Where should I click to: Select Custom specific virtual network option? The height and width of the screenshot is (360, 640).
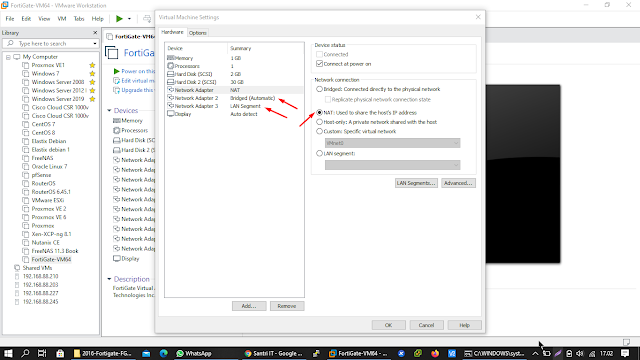tap(320, 131)
